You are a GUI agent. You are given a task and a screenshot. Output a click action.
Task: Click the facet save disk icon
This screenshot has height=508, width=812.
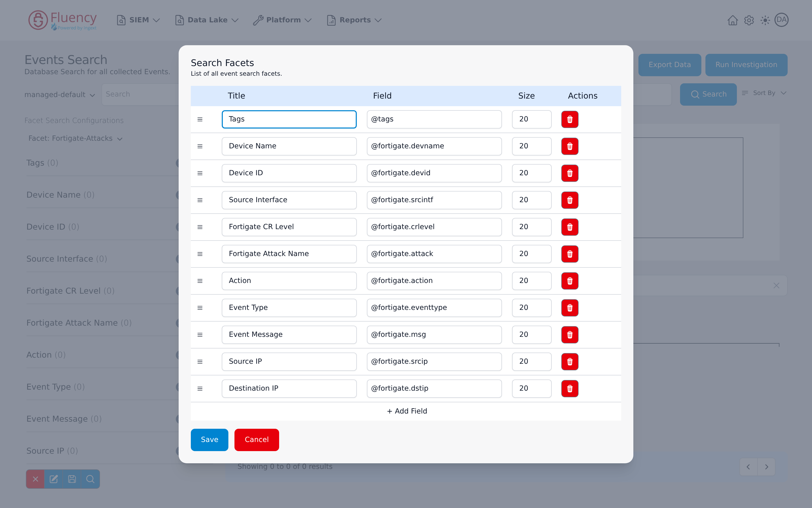tap(72, 479)
